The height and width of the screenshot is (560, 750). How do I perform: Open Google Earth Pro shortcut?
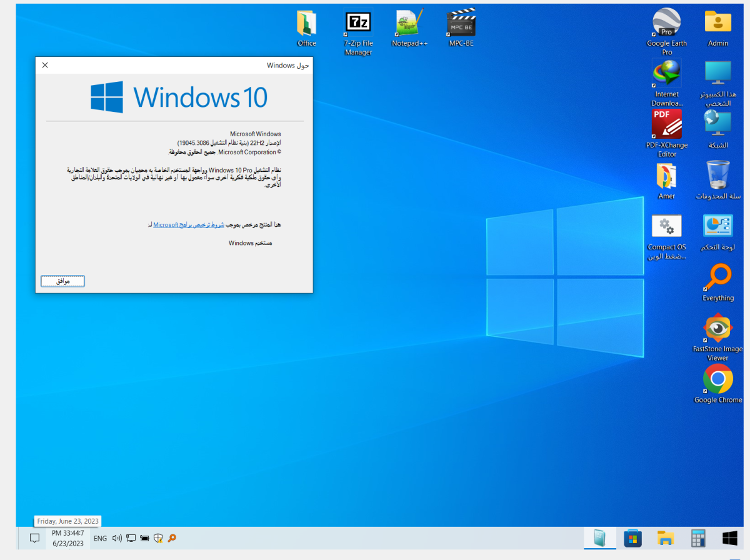[x=666, y=24]
